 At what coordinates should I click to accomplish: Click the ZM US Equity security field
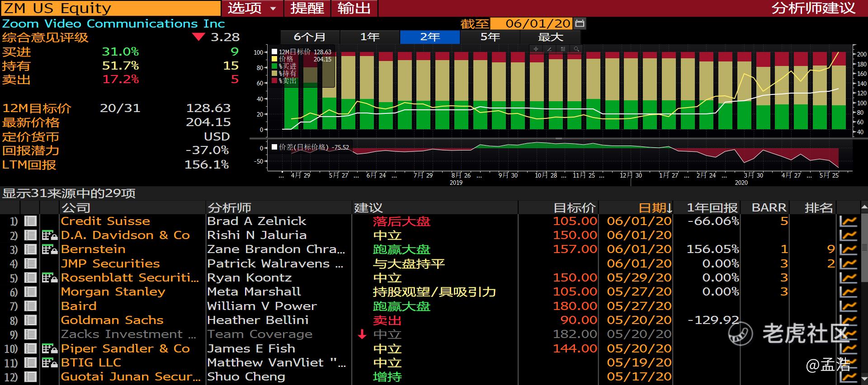coord(111,8)
